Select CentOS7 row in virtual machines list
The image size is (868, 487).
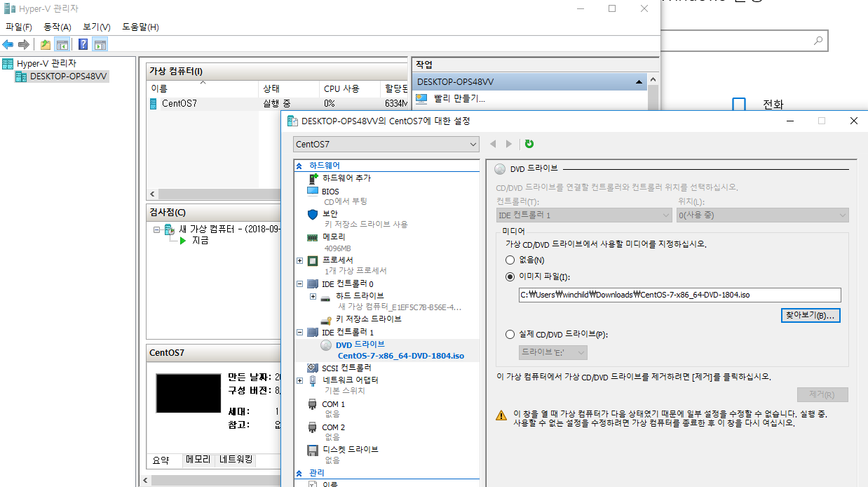click(x=277, y=104)
